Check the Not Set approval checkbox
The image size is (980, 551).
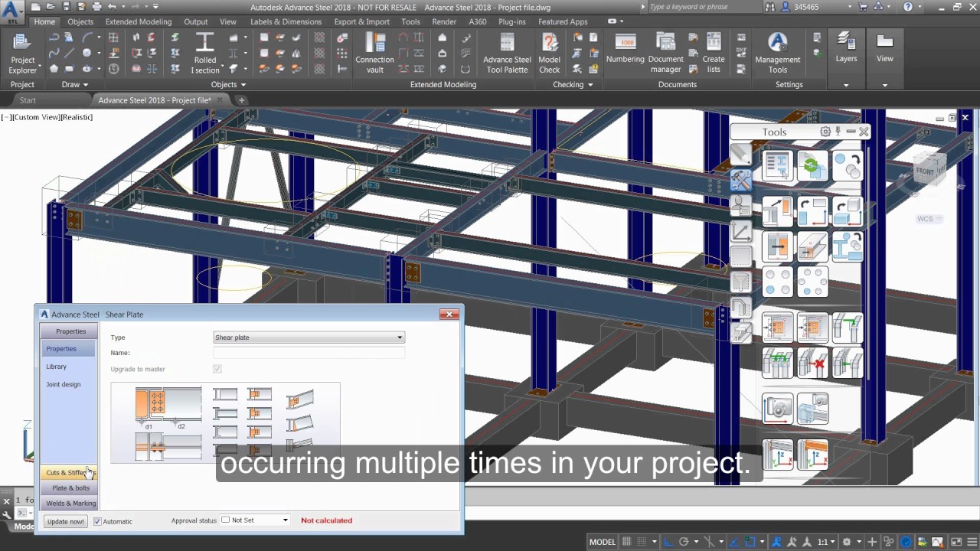click(225, 520)
